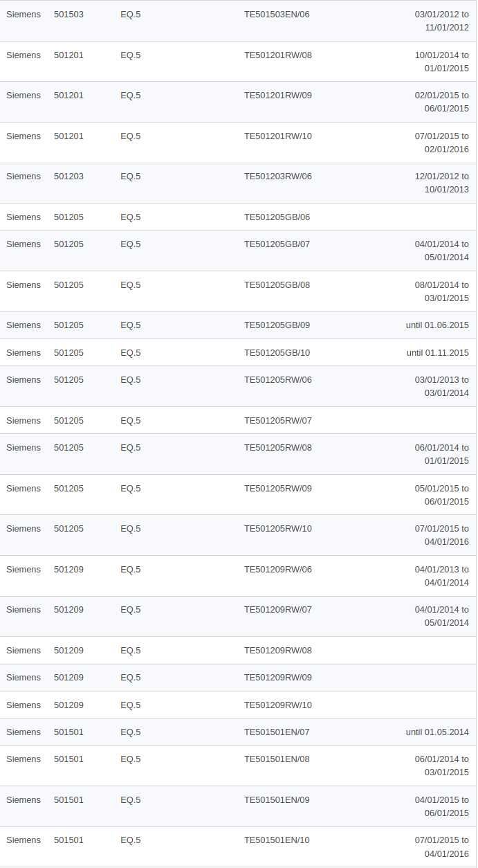Choose TE501205GB/07 in the list
The height and width of the screenshot is (868, 478).
pyautogui.click(x=277, y=244)
